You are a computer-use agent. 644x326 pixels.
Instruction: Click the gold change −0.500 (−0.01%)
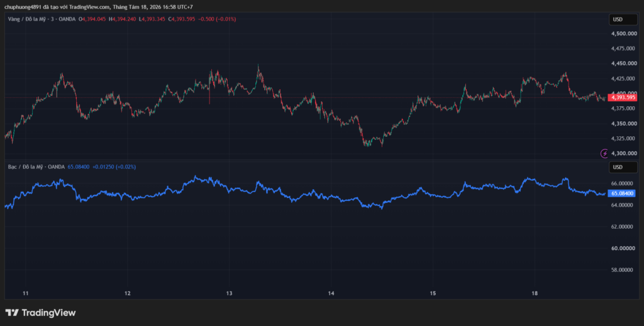point(217,19)
